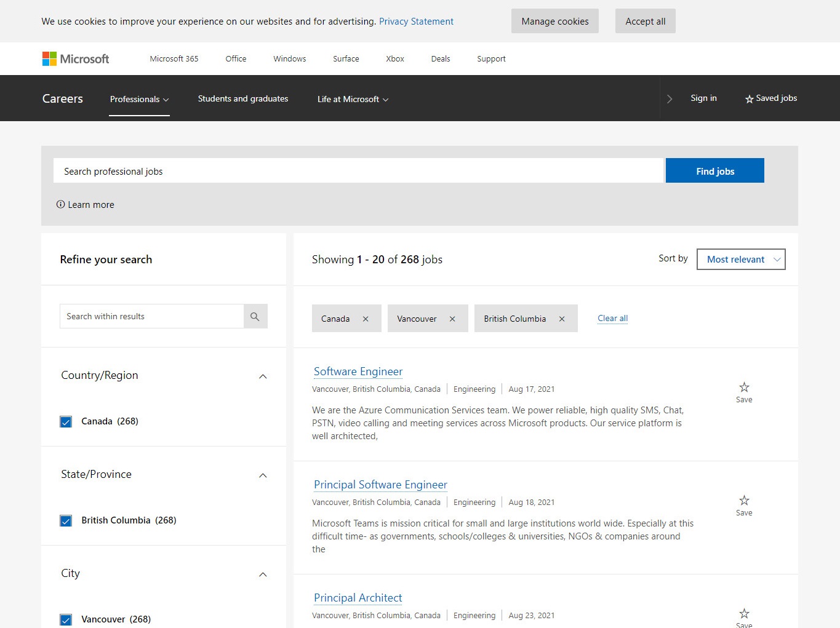The width and height of the screenshot is (840, 628).
Task: Click the Learn more info icon
Action: (x=60, y=205)
